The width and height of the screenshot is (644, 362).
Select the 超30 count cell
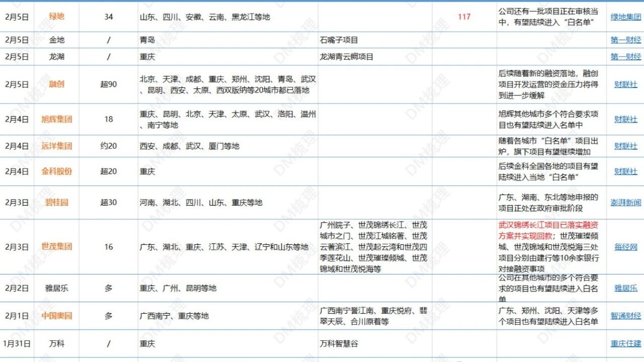point(109,202)
